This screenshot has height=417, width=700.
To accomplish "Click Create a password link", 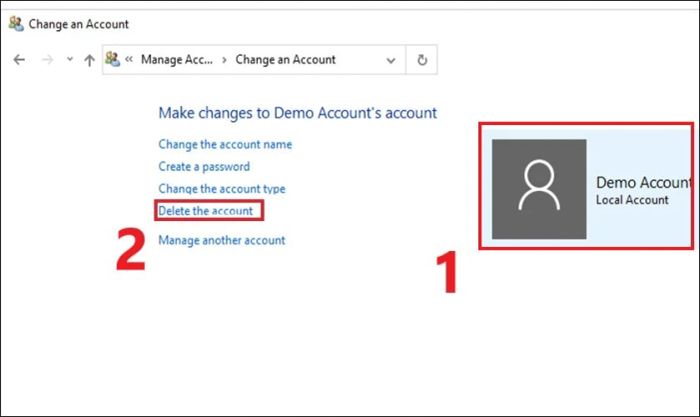I will [204, 167].
